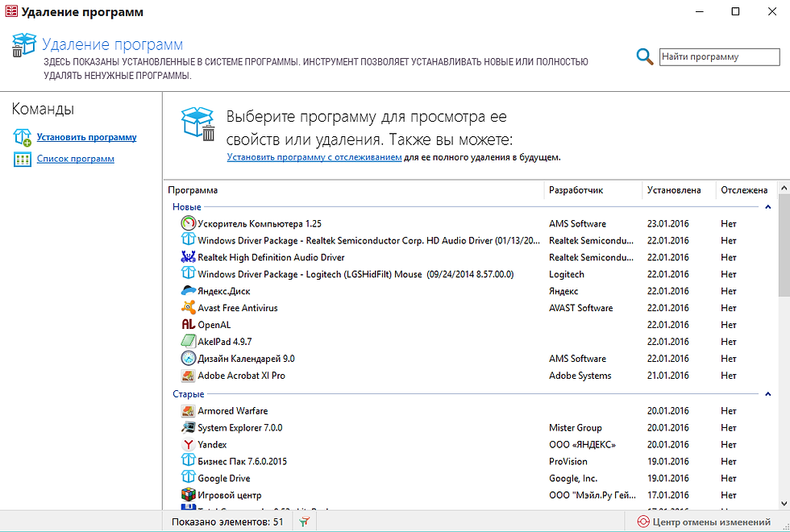The width and height of the screenshot is (790, 532).
Task: Click the Yandex browser icon
Action: point(188,444)
